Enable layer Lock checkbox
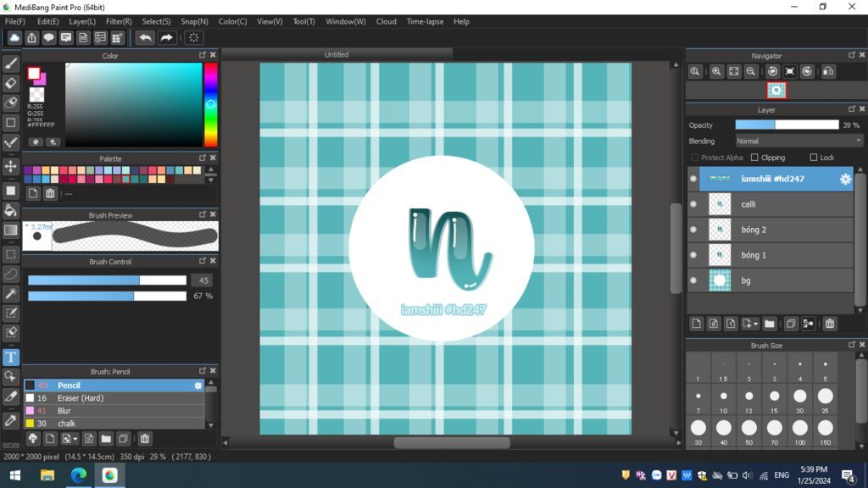This screenshot has width=868, height=488. (813, 158)
